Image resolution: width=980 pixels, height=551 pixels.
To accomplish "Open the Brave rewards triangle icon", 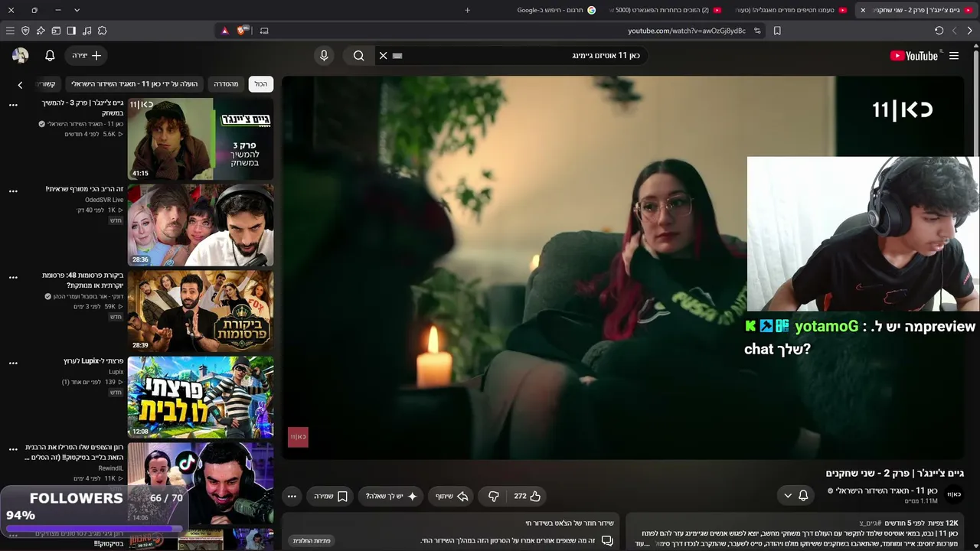I will [x=225, y=31].
